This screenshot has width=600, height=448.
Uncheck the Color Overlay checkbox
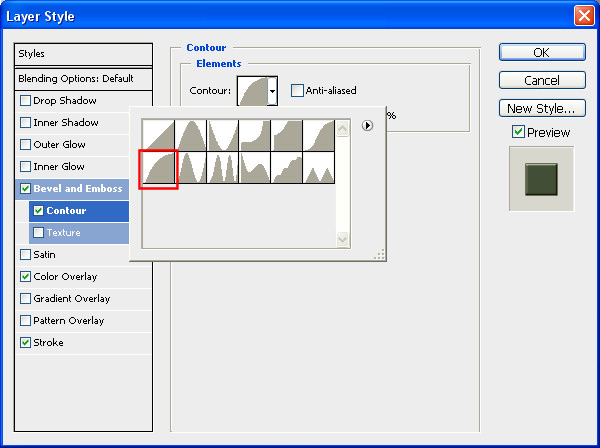(x=25, y=277)
